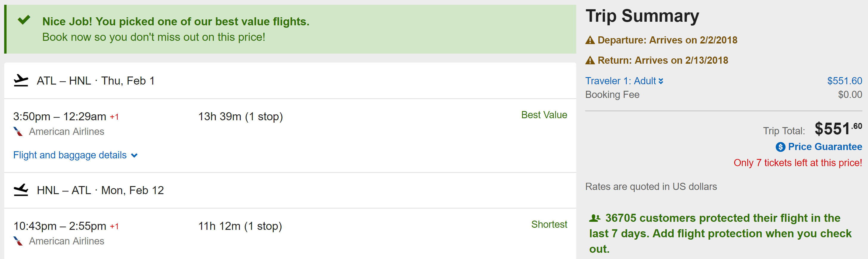This screenshot has width=868, height=259.
Task: Expand Flight and baggage details
Action: [70, 155]
